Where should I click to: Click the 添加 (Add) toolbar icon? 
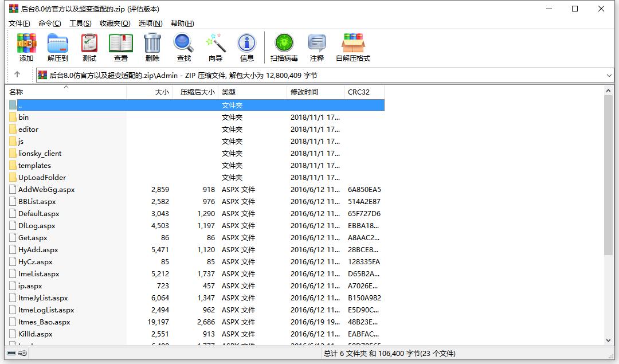tap(26, 47)
